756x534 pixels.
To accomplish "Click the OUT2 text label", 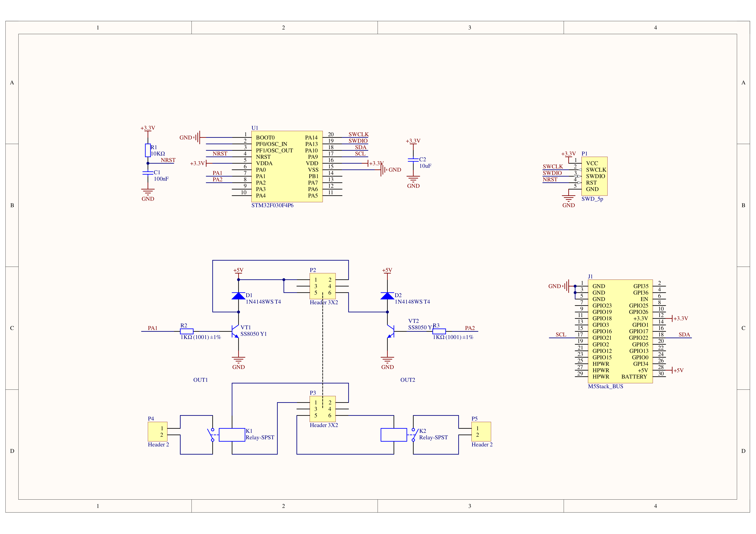I will click(x=408, y=380).
